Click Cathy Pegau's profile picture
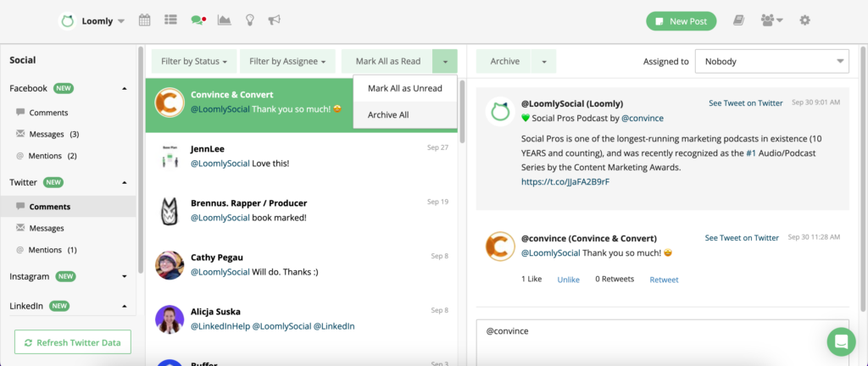Image resolution: width=868 pixels, height=366 pixels. (x=170, y=265)
